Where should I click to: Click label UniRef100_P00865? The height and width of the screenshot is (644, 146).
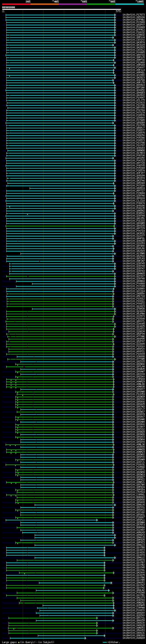134,52
